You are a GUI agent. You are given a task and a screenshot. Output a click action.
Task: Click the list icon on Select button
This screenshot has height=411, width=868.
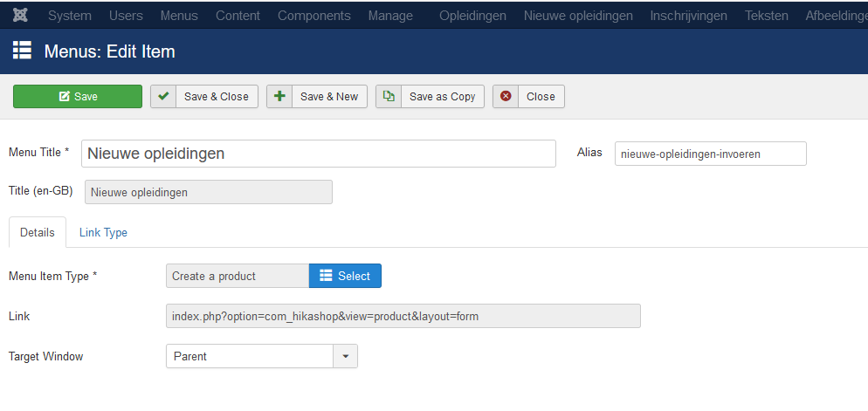(x=326, y=276)
